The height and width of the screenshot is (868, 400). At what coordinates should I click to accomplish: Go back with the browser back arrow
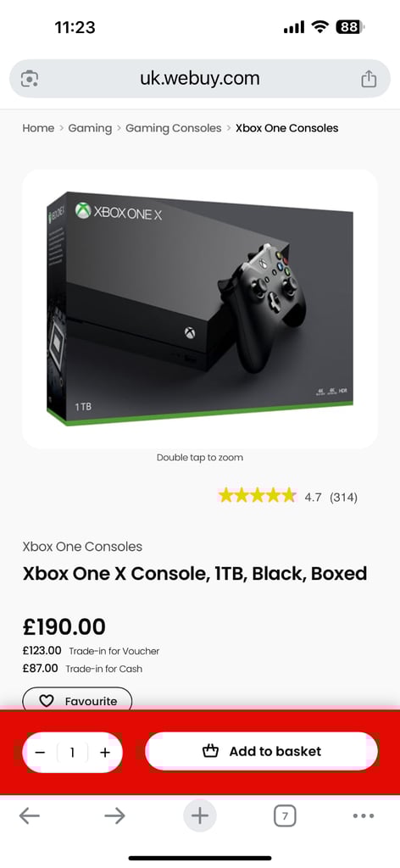tap(30, 815)
